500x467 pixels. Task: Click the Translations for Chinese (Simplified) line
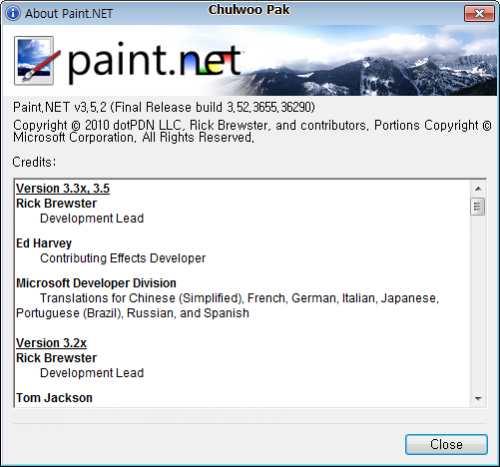click(x=239, y=298)
